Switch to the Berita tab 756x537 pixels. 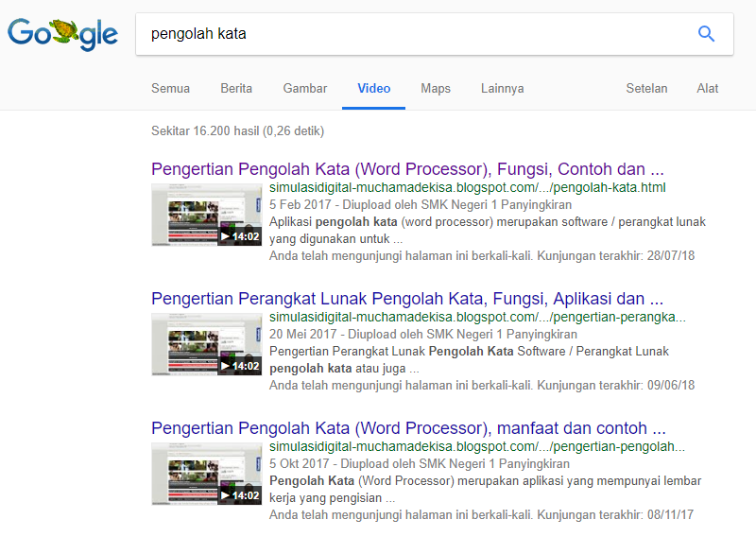click(236, 88)
